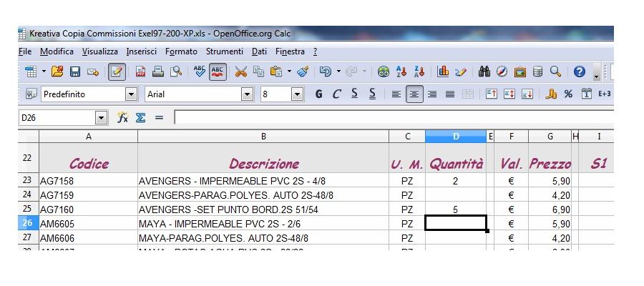The image size is (644, 286).
Task: Toggle AutoSpellcheck button
Action: [218, 71]
